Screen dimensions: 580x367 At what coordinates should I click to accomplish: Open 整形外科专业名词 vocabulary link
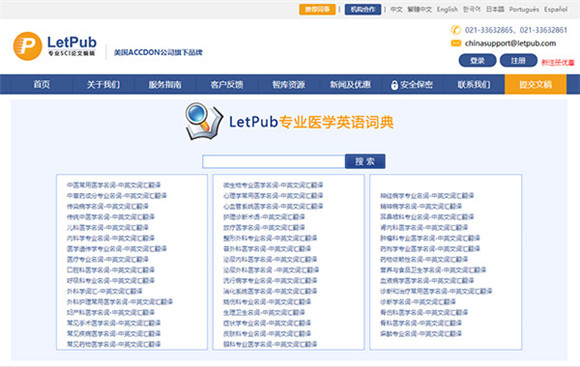pyautogui.click(x=270, y=238)
